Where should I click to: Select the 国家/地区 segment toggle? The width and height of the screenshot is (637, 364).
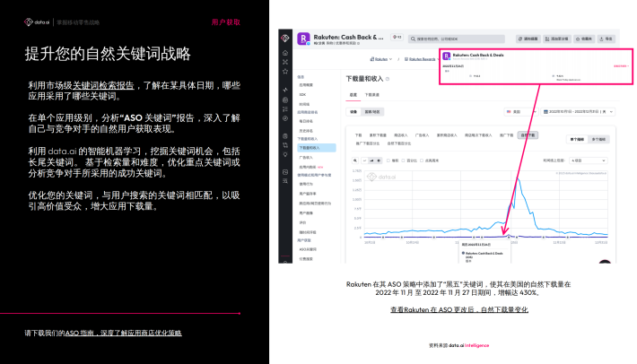(372, 112)
